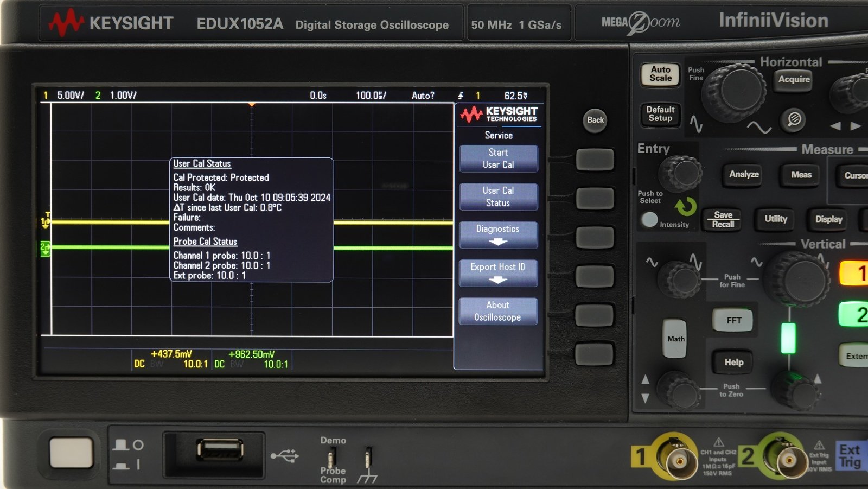Screen dimensions: 868x489
Task: Click the softkey beside User Cal Status
Action: [x=595, y=199]
